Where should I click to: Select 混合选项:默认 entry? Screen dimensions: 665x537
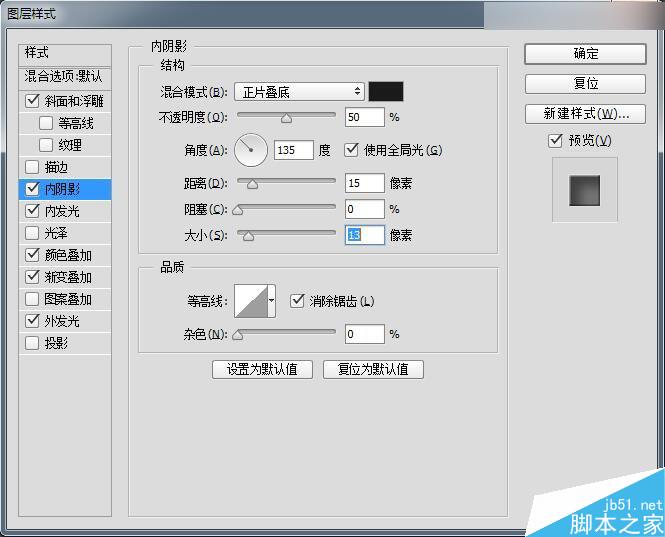click(x=65, y=77)
